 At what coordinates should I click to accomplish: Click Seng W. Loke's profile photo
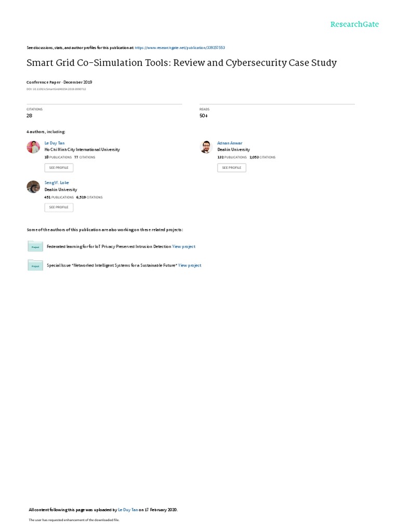coord(33,187)
